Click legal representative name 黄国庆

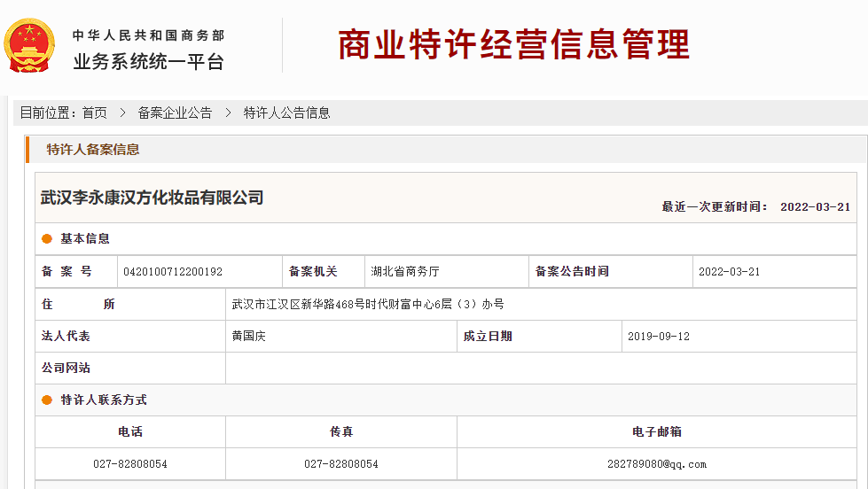[x=249, y=337]
